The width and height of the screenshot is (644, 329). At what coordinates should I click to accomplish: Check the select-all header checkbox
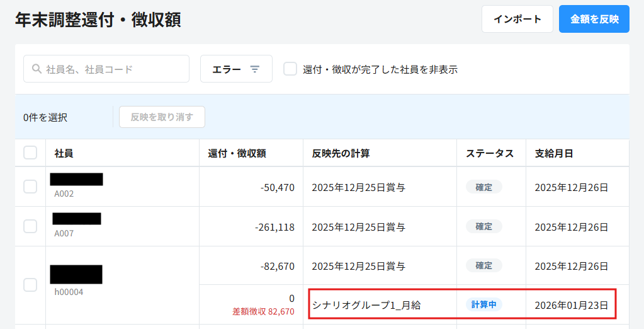coord(30,153)
